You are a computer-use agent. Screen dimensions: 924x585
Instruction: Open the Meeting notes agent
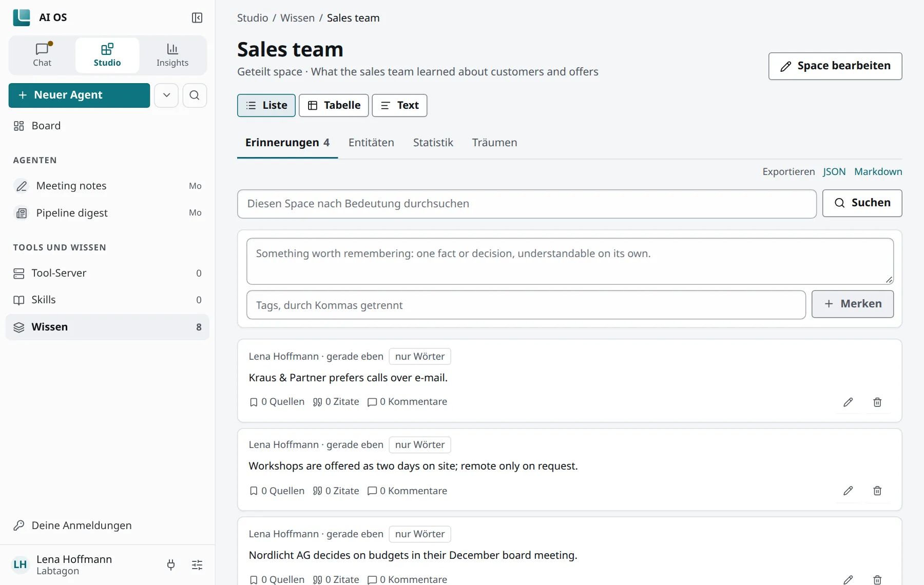[107, 186]
